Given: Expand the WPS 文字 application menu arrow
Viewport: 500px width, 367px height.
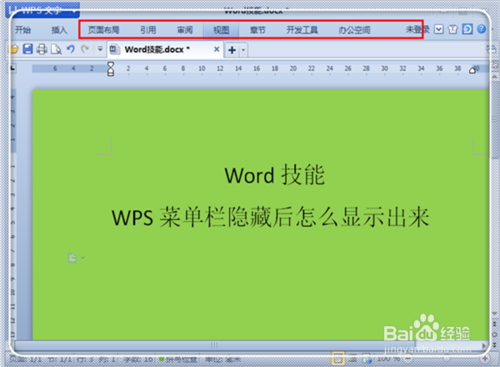Looking at the screenshot, I should [x=74, y=11].
